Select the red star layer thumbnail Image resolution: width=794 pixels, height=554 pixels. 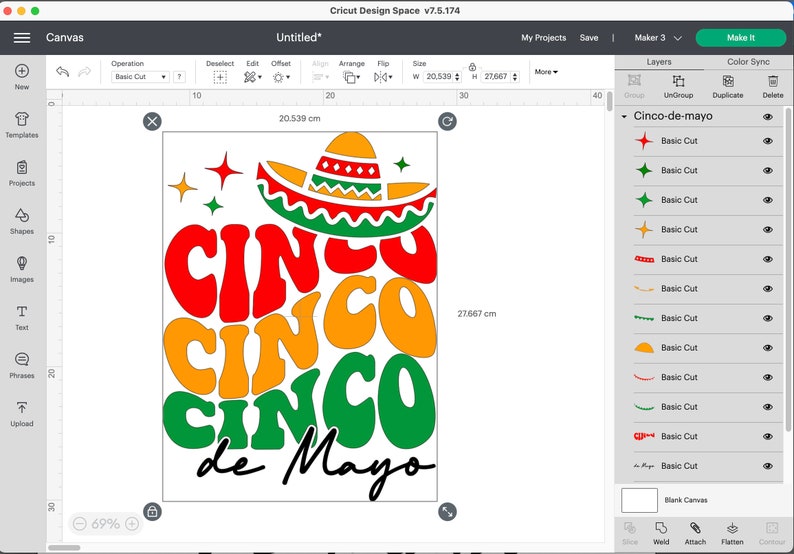point(644,141)
